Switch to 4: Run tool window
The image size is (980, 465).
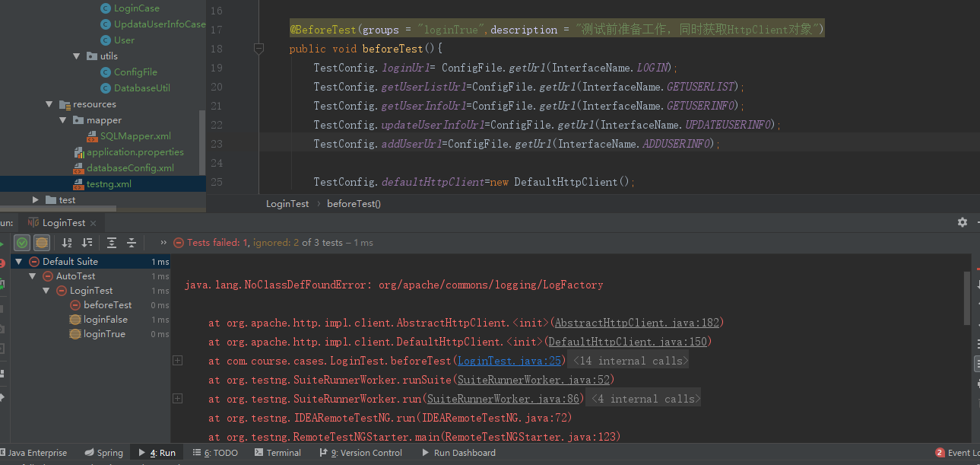pyautogui.click(x=157, y=453)
